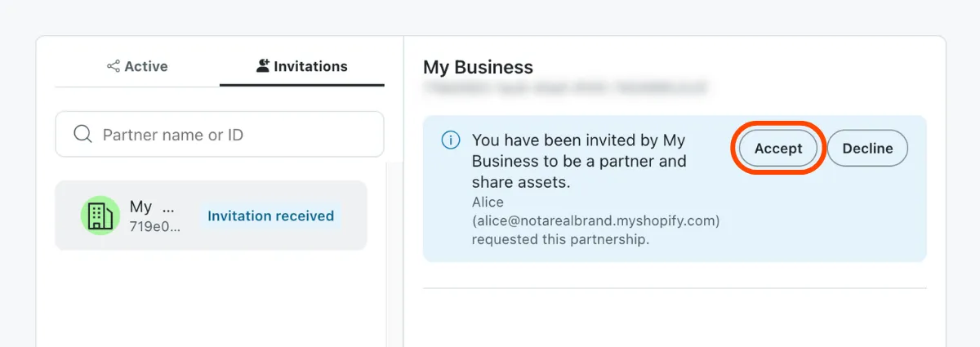Viewport: 980px width, 347px height.
Task: Click the "You have been invited" message text
Action: [x=579, y=161]
